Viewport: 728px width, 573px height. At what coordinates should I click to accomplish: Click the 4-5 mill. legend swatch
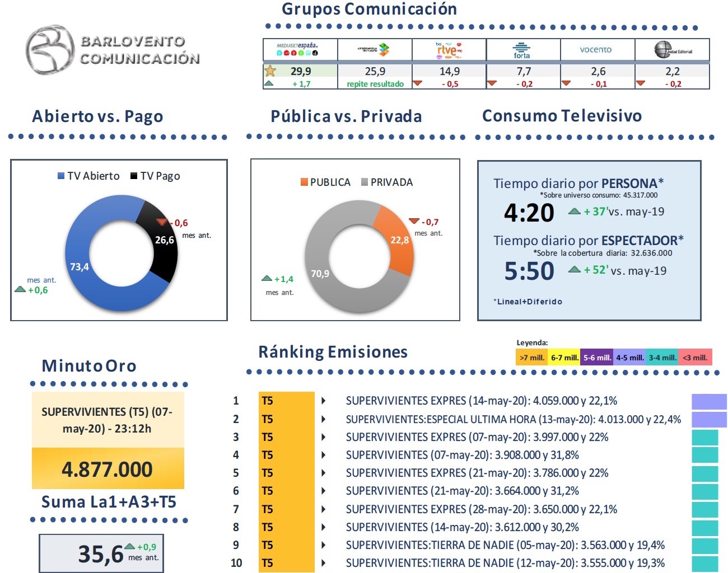click(630, 357)
